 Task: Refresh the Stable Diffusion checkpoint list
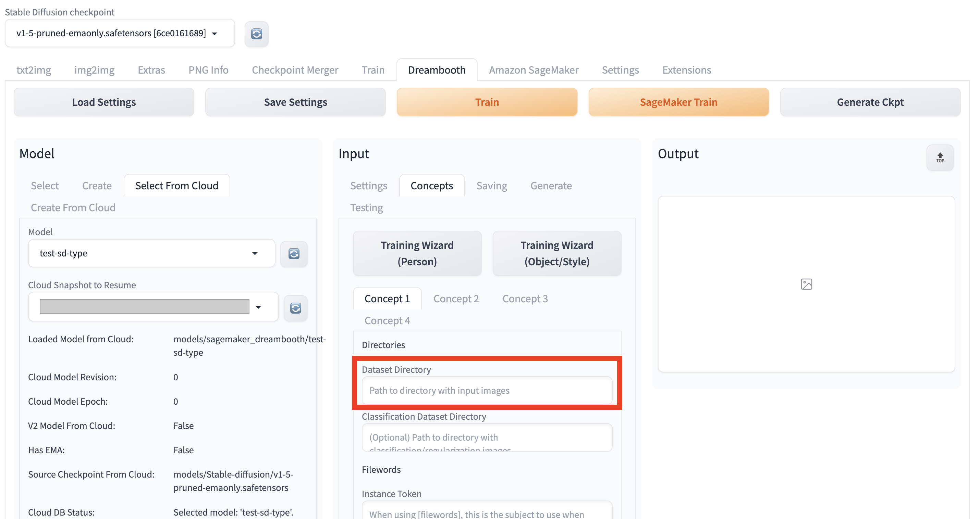tap(256, 34)
